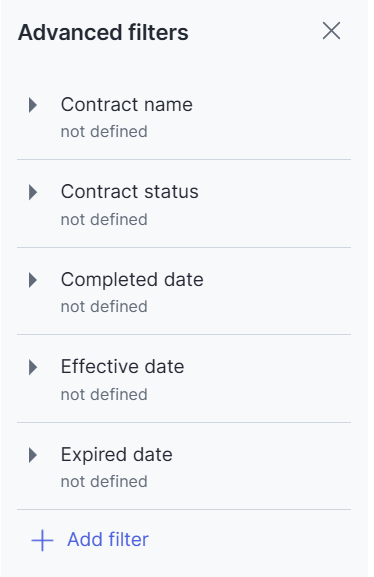Click the plus icon beside Add filter
Image resolution: width=374 pixels, height=577 pixels.
[x=42, y=541]
